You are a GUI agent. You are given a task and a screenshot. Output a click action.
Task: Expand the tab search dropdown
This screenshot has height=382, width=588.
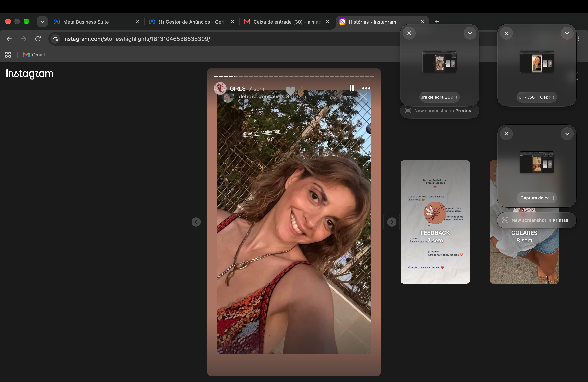(42, 22)
